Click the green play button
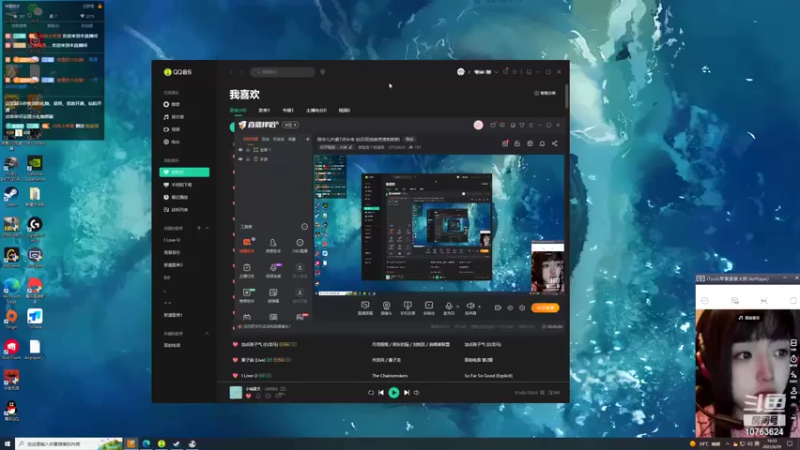Viewport: 800px width, 450px height. 394,392
